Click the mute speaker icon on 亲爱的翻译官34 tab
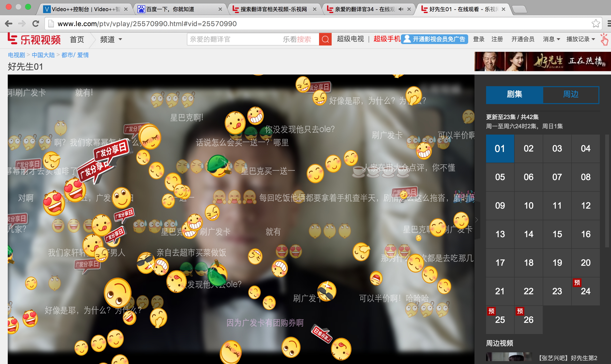 click(401, 9)
